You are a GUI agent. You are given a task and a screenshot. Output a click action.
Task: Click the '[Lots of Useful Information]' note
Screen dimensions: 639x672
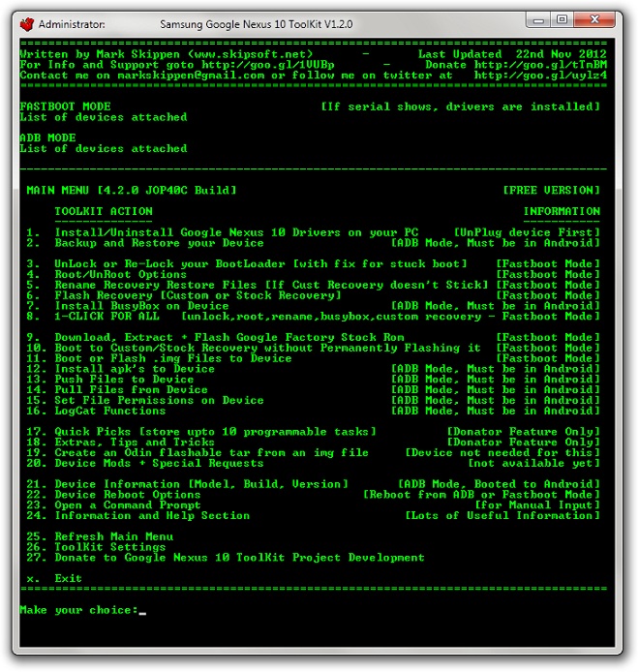[502, 516]
